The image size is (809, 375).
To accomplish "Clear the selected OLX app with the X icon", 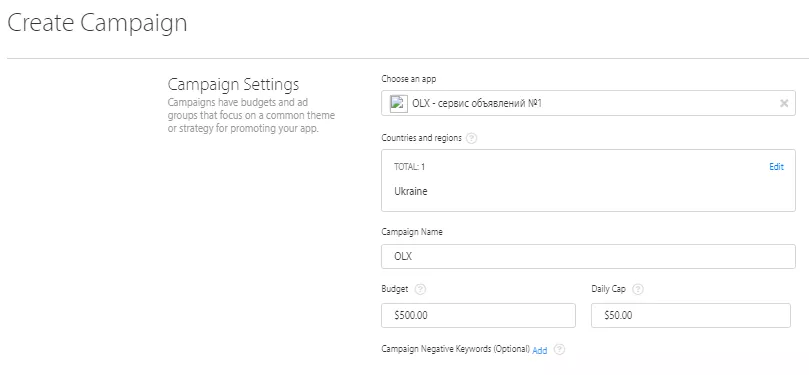I will coord(784,104).
